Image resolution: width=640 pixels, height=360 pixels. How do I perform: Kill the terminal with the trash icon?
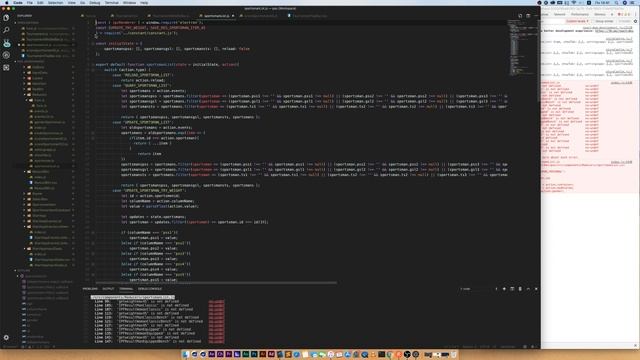point(520,289)
